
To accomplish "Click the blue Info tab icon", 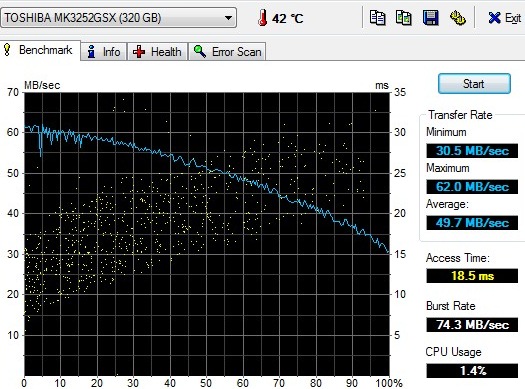I will point(91,52).
